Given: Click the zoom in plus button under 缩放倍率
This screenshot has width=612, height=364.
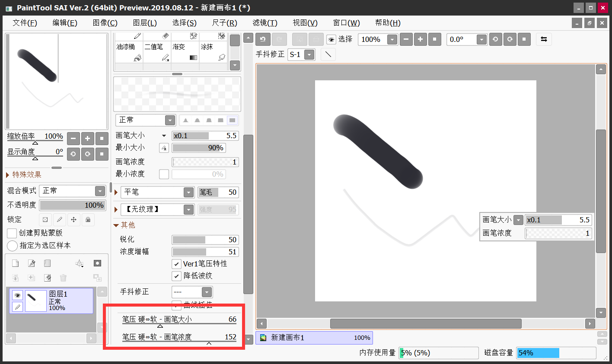Looking at the screenshot, I should pos(87,139).
